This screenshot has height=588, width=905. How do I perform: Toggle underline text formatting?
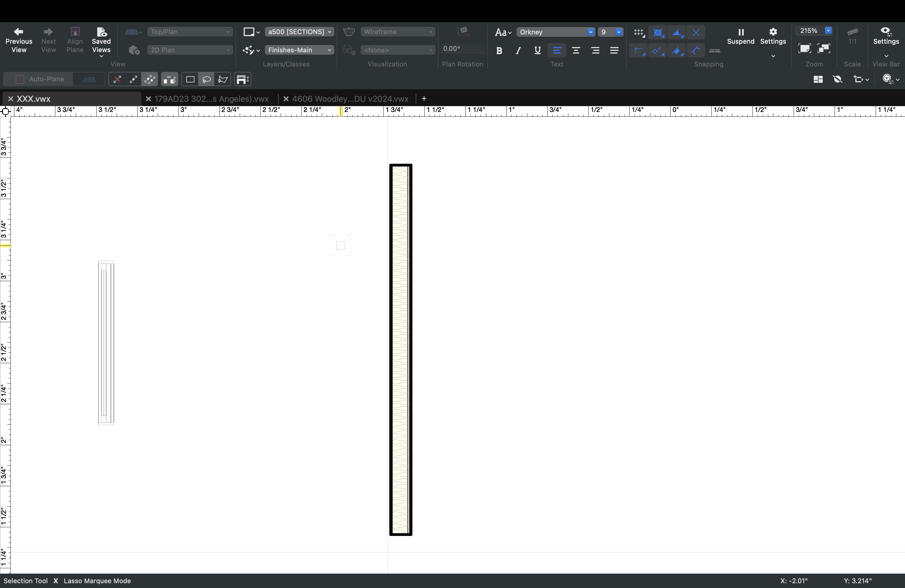(537, 51)
